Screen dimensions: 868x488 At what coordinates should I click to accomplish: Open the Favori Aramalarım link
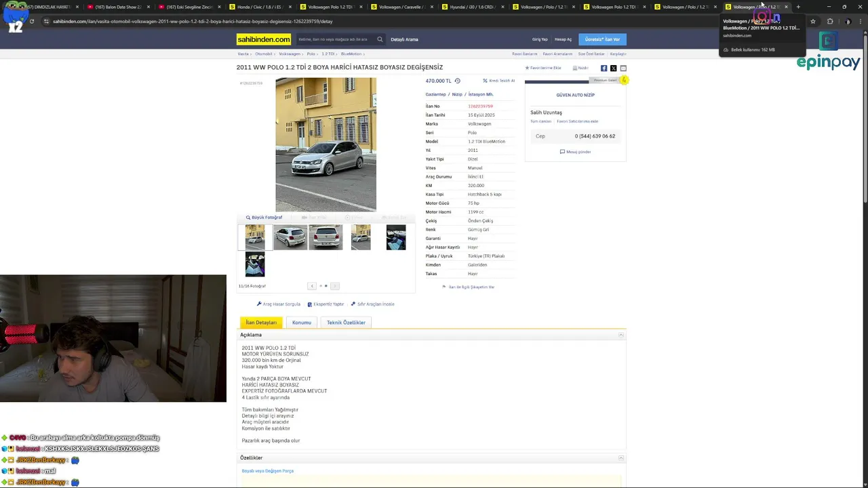(557, 54)
